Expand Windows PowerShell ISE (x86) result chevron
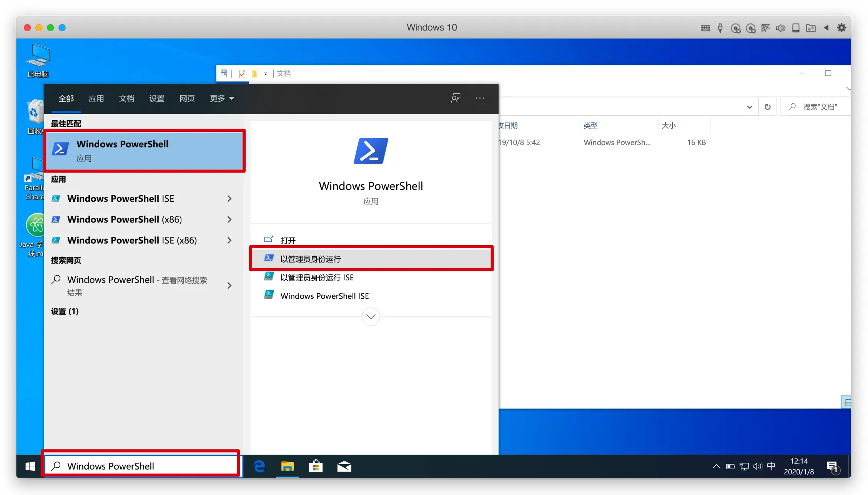The width and height of the screenshot is (868, 495). point(229,240)
